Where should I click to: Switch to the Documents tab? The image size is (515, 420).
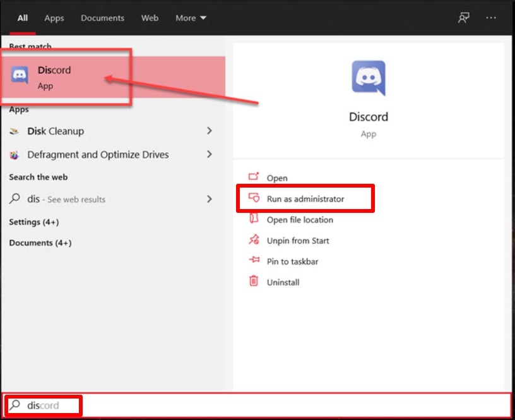click(102, 18)
